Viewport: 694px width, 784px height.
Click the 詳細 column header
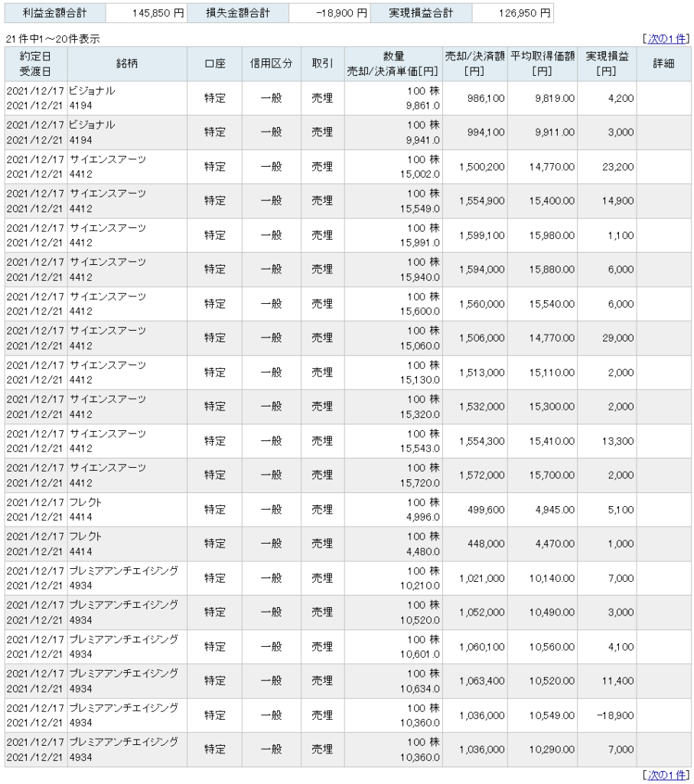click(x=663, y=64)
